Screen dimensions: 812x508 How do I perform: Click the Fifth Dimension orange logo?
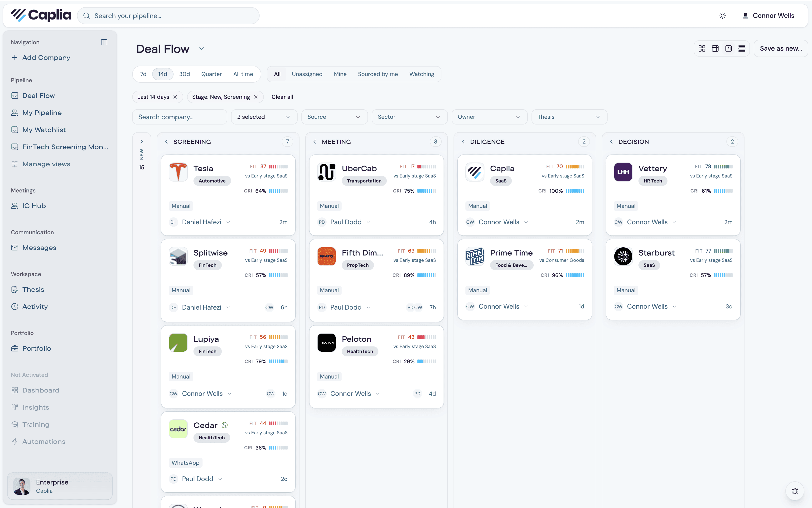click(326, 256)
